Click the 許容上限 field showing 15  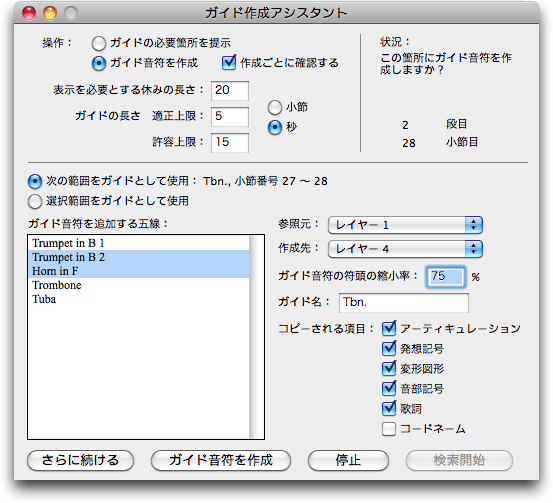(x=230, y=143)
